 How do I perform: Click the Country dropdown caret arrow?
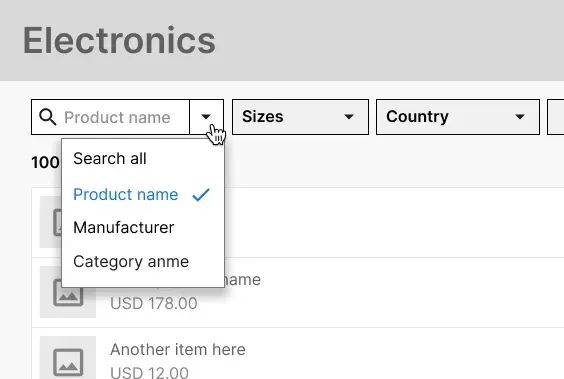520,117
